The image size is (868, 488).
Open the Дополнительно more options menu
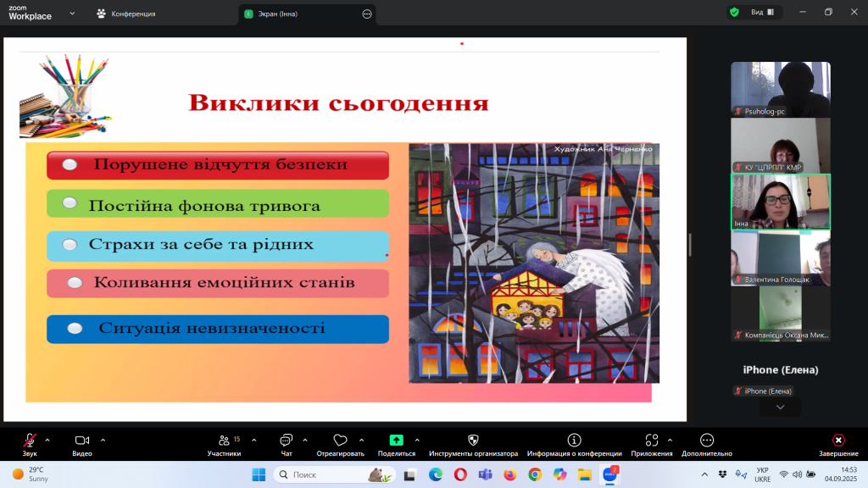(707, 444)
